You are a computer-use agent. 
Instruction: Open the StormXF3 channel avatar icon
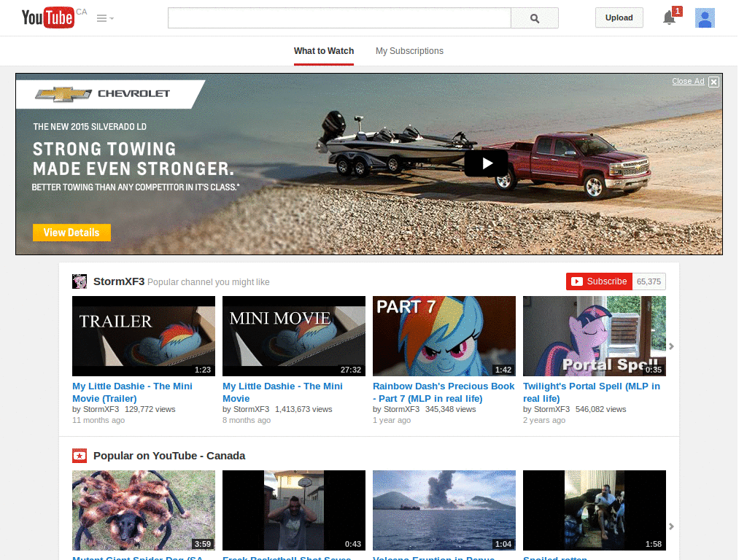click(80, 281)
